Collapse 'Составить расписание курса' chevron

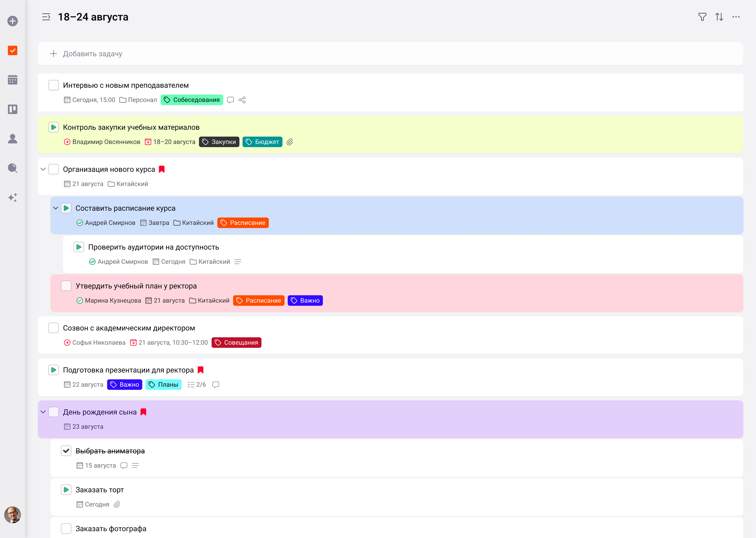click(56, 208)
